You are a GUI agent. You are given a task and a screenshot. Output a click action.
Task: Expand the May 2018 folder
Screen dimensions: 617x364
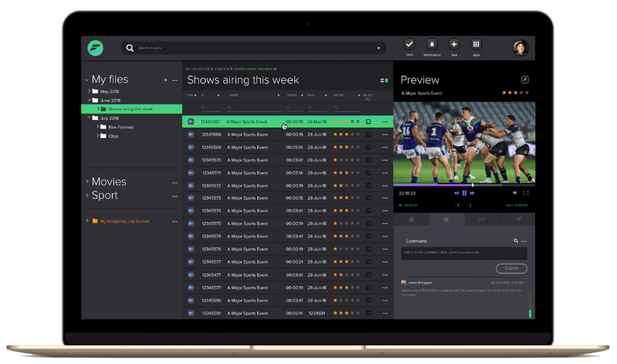[89, 91]
